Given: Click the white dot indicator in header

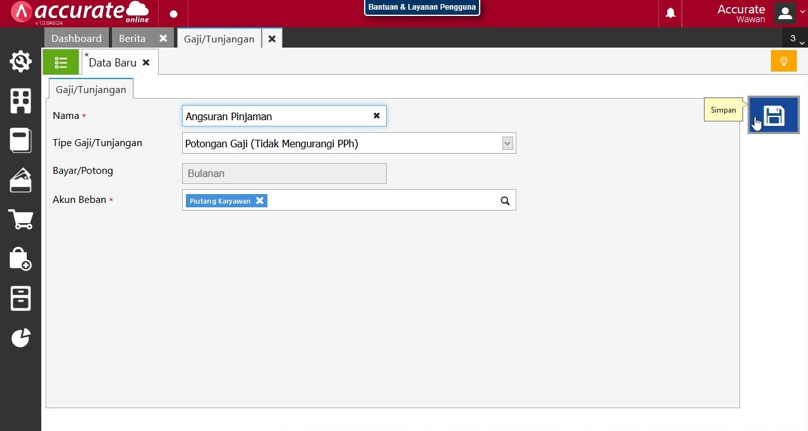Looking at the screenshot, I should (x=174, y=14).
